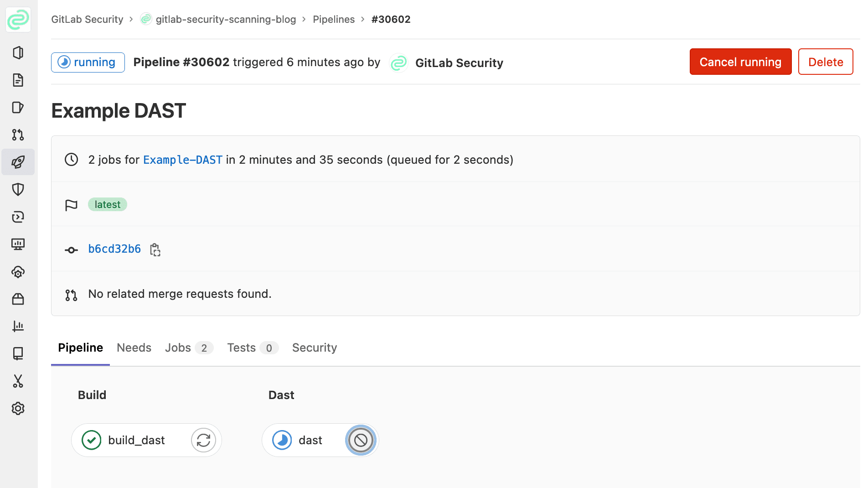Viewport: 868px width, 488px height.
Task: Open Repository file icon in sidebar
Action: (18, 80)
